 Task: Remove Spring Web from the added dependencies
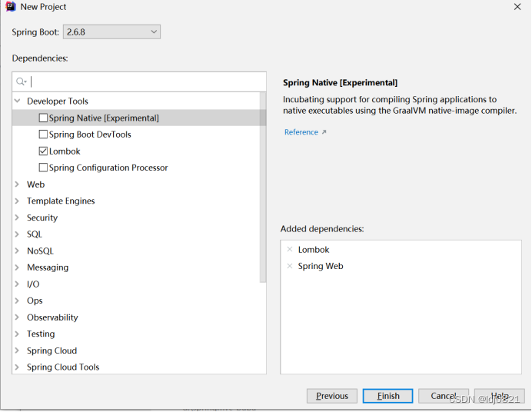click(289, 266)
